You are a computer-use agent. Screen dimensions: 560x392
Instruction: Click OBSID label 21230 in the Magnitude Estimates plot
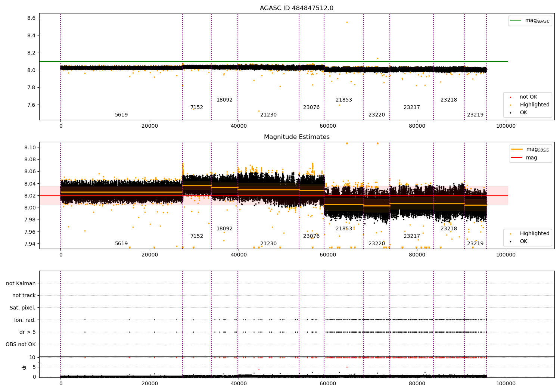[268, 244]
